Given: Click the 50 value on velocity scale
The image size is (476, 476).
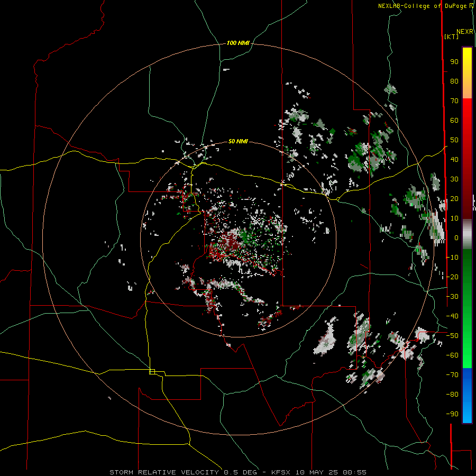Looking at the screenshot, I should (x=454, y=140).
